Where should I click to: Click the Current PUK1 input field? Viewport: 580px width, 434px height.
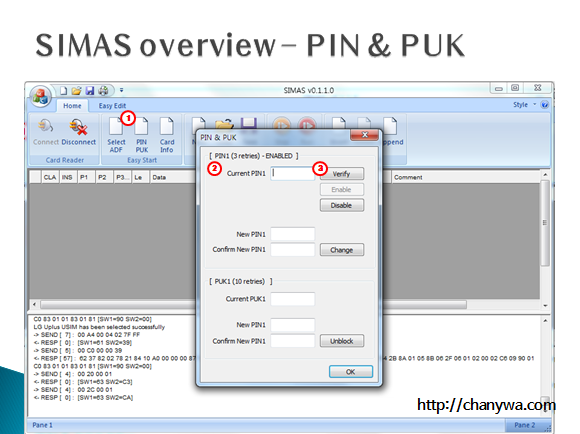(293, 299)
